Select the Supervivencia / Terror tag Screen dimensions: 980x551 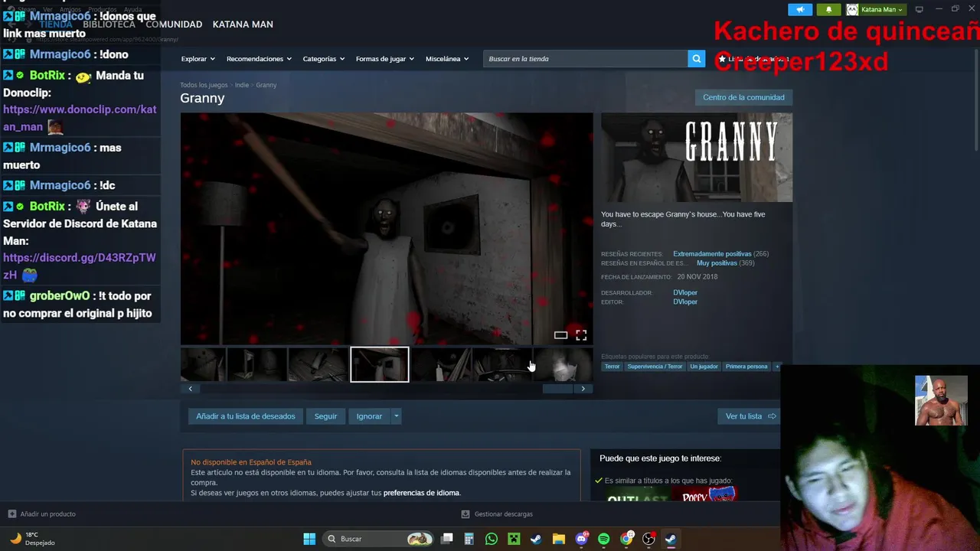(x=655, y=367)
